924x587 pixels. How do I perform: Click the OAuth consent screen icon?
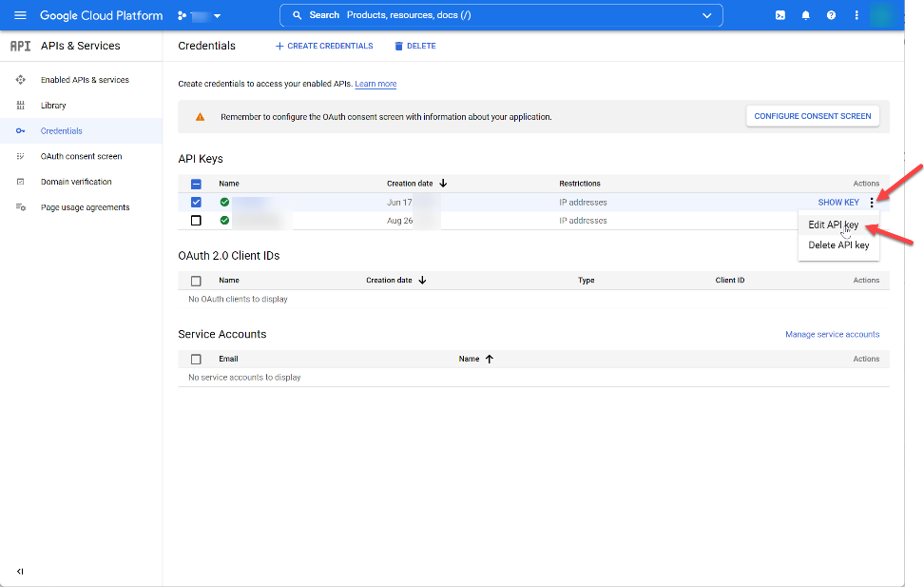coord(21,156)
